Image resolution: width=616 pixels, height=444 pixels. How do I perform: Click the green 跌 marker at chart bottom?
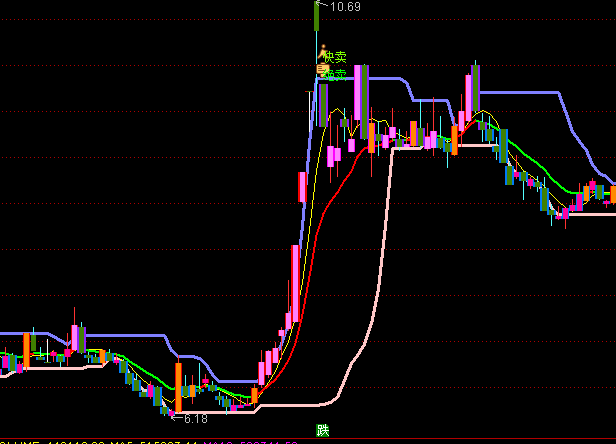322,431
